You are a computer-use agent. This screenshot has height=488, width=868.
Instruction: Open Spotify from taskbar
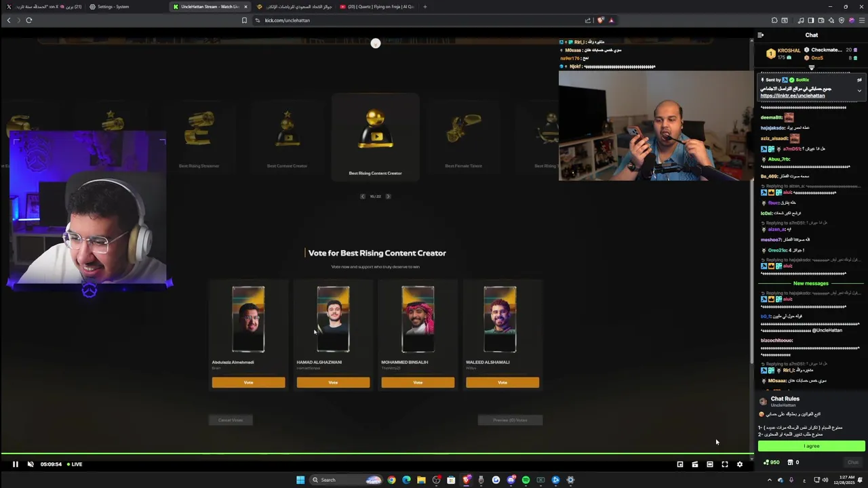pos(526,480)
